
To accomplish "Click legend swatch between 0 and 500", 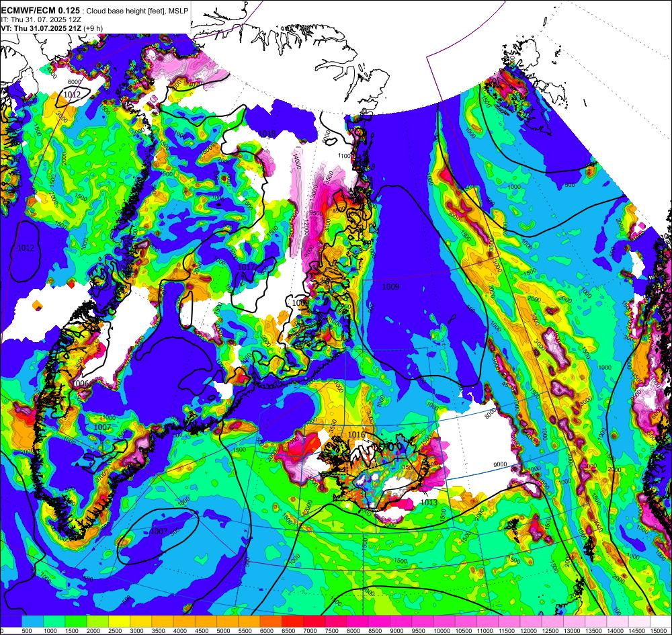I will 11,621.
